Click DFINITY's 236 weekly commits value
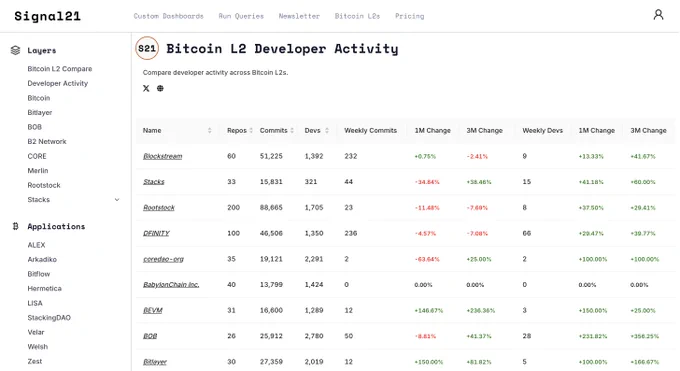 click(x=350, y=233)
